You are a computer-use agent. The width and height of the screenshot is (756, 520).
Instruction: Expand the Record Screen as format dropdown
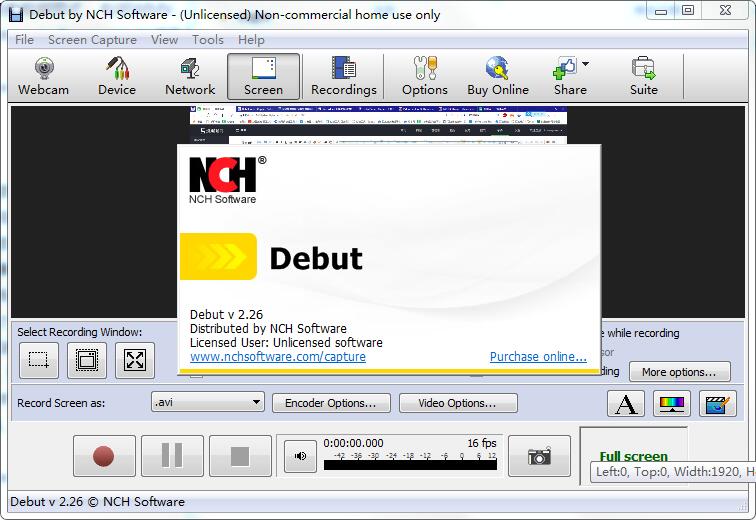coord(256,402)
